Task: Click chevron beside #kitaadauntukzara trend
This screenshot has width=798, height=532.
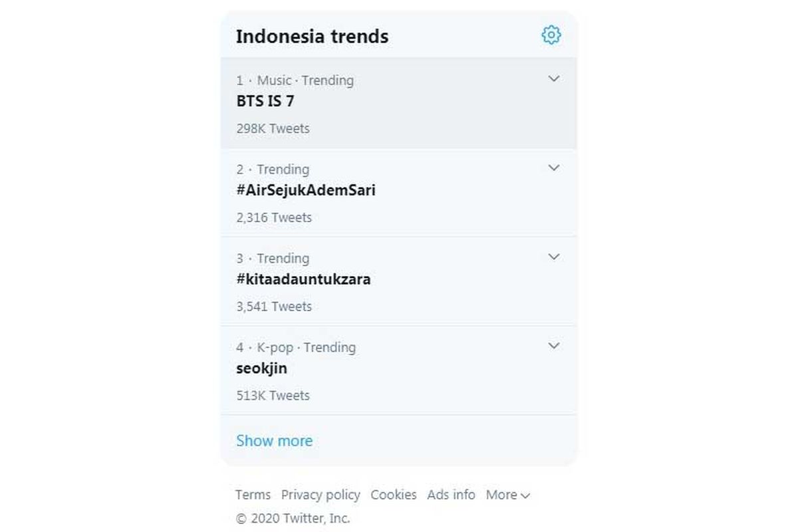Action: click(x=553, y=257)
